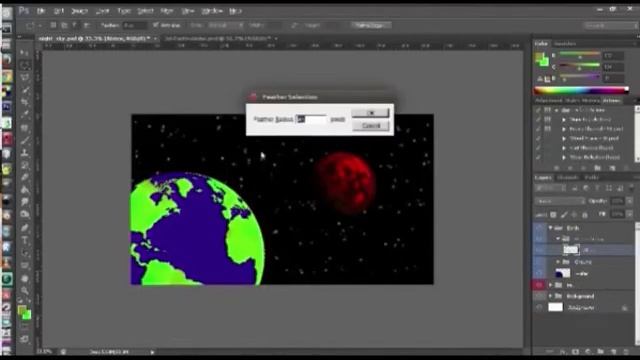Click the add layer style fx icon
The width and height of the screenshot is (640, 360).
(563, 351)
